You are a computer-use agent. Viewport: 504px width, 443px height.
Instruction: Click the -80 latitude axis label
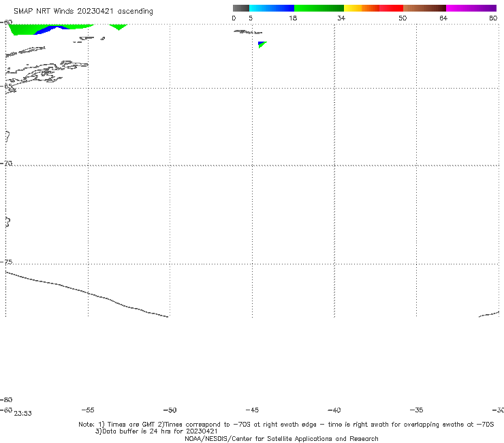click(6, 399)
